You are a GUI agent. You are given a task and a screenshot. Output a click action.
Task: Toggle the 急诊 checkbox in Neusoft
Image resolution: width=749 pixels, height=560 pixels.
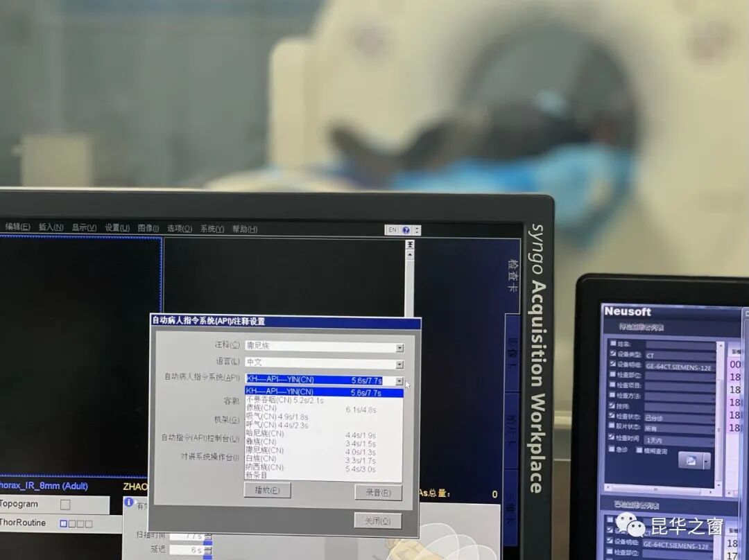coord(612,449)
